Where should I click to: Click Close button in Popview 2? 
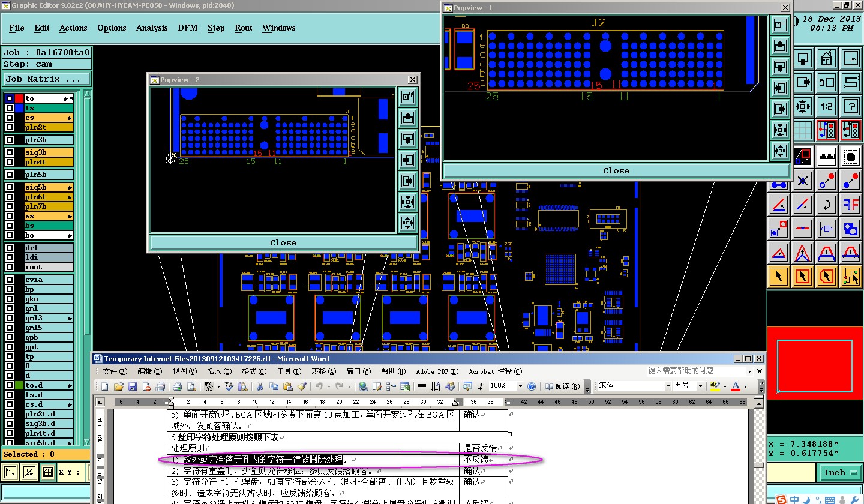click(283, 242)
